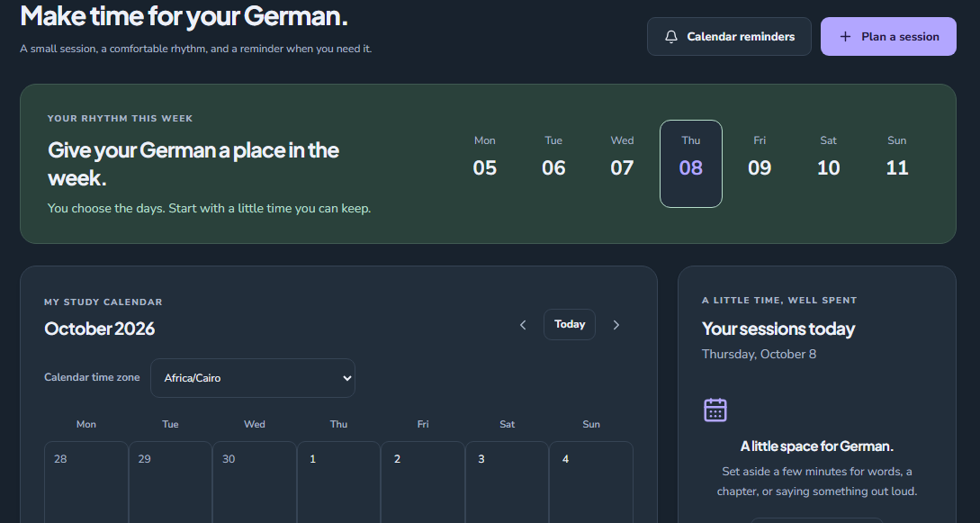
Task: Click the 'Wed' calendar column header
Action: pyautogui.click(x=255, y=424)
